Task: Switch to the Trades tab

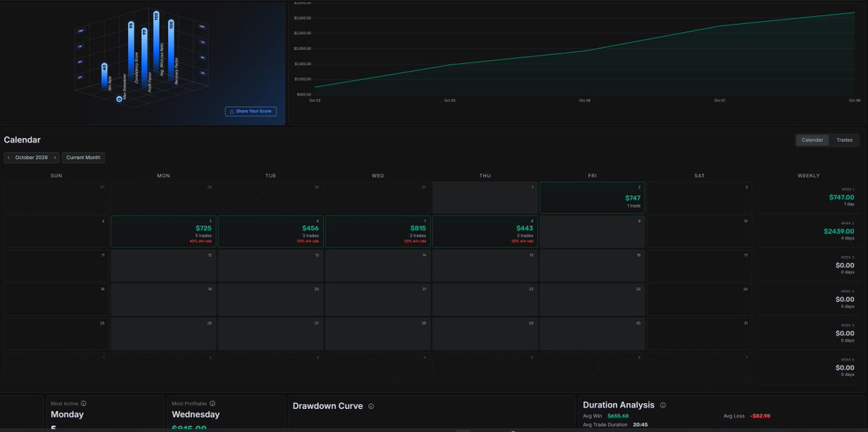Action: click(x=844, y=140)
